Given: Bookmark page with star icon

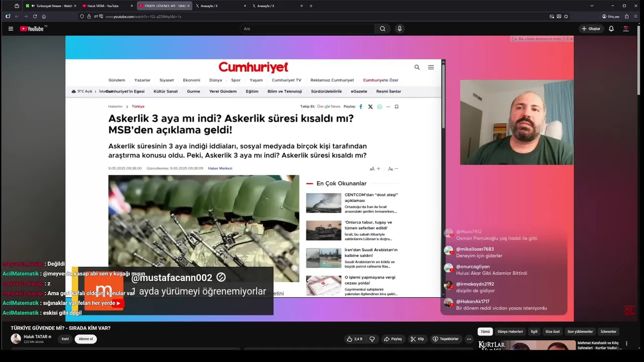Looking at the screenshot, I should [x=566, y=17].
